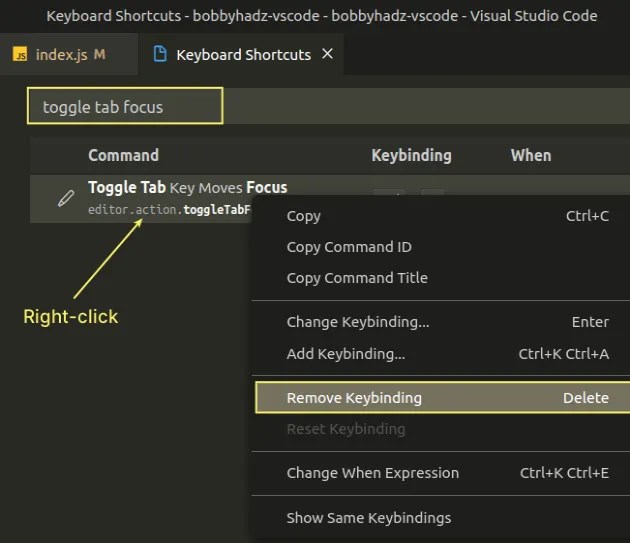The height and width of the screenshot is (543, 630).
Task: Click Remove Keybinding in context menu
Action: click(442, 398)
